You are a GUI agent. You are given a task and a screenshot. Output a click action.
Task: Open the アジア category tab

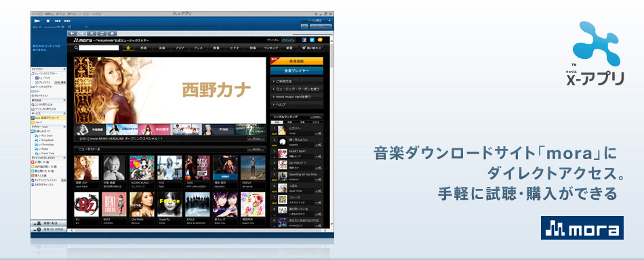(x=180, y=48)
